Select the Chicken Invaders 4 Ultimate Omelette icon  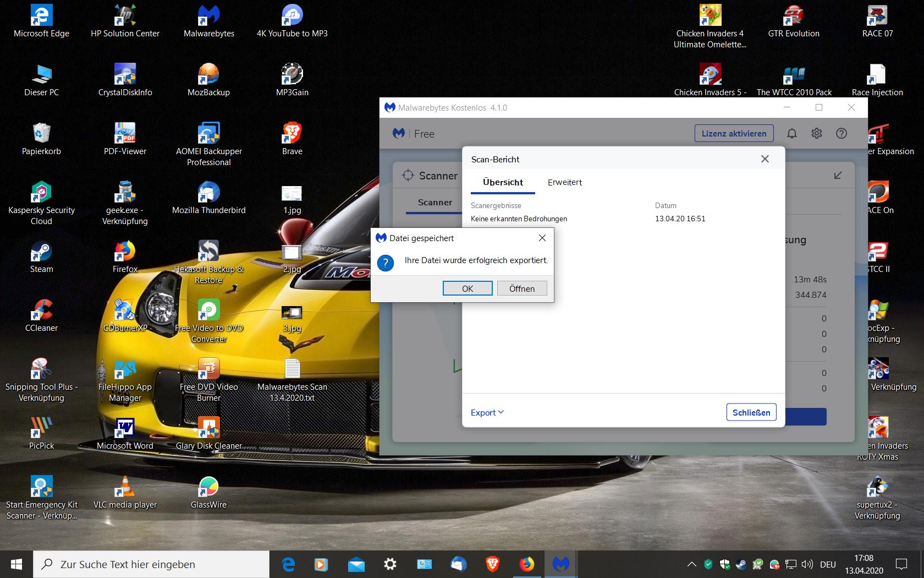coord(710,26)
